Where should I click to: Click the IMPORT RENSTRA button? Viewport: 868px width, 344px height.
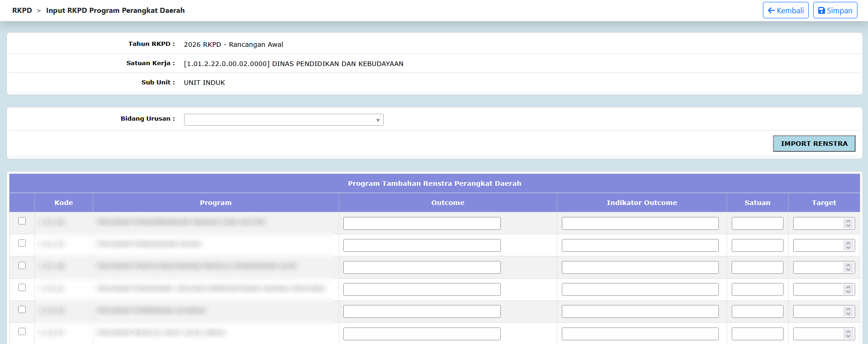pos(814,144)
